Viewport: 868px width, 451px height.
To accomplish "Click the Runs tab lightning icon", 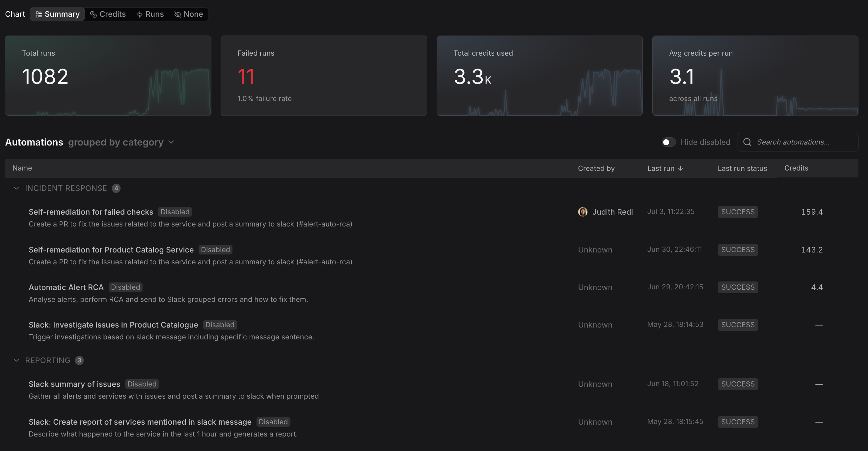I will (140, 14).
